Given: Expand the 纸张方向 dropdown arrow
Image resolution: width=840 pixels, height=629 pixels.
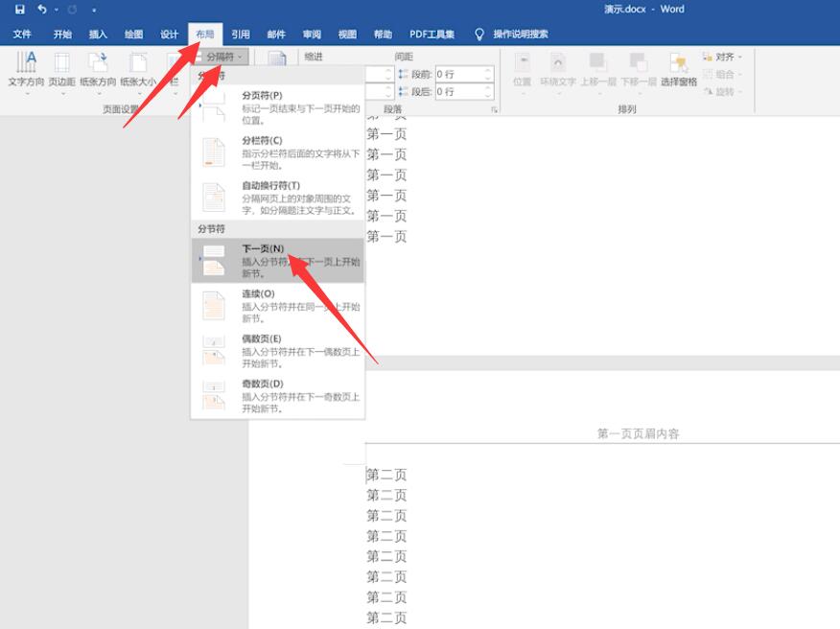Looking at the screenshot, I should point(98,94).
